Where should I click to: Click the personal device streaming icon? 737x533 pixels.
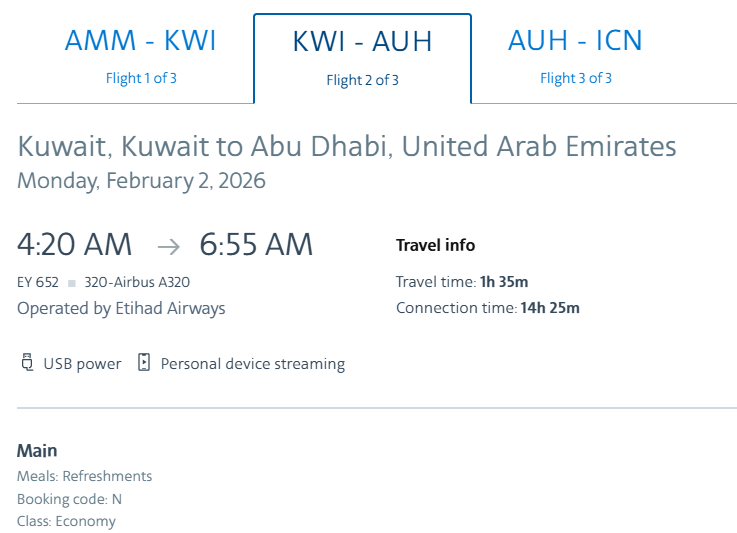click(x=144, y=363)
